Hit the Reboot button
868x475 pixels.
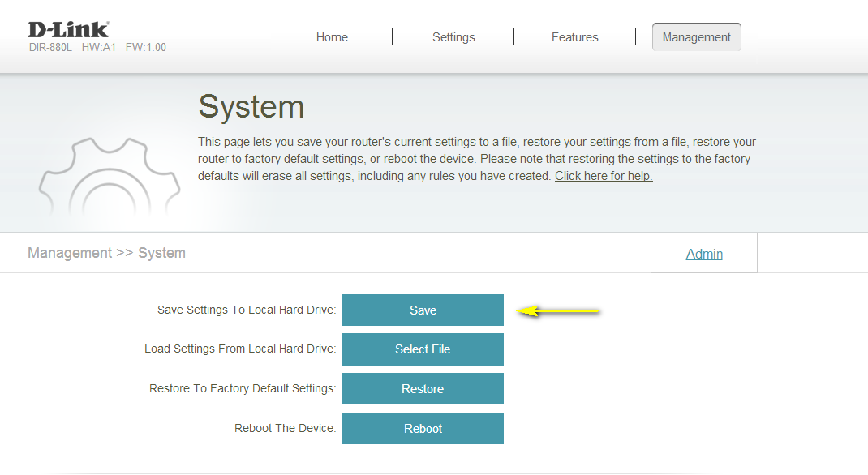[x=422, y=429]
